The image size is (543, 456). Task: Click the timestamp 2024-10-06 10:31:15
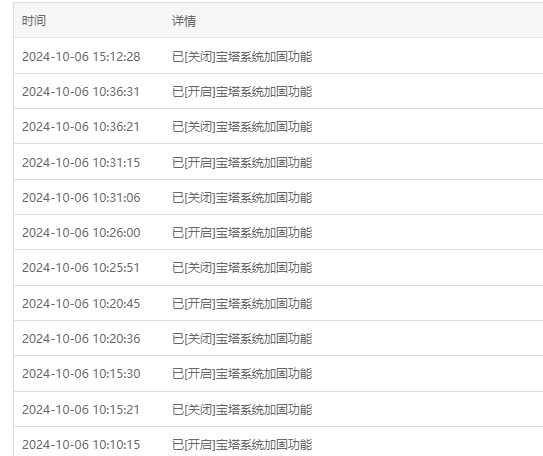coord(81,162)
